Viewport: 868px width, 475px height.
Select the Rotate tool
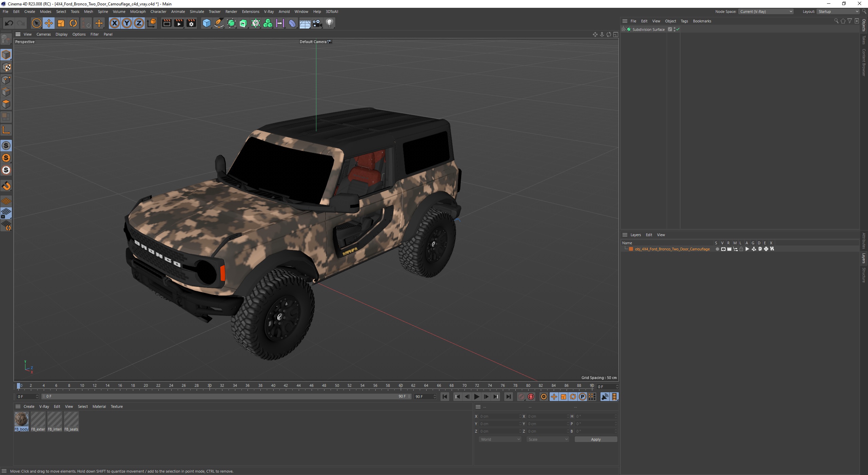73,23
